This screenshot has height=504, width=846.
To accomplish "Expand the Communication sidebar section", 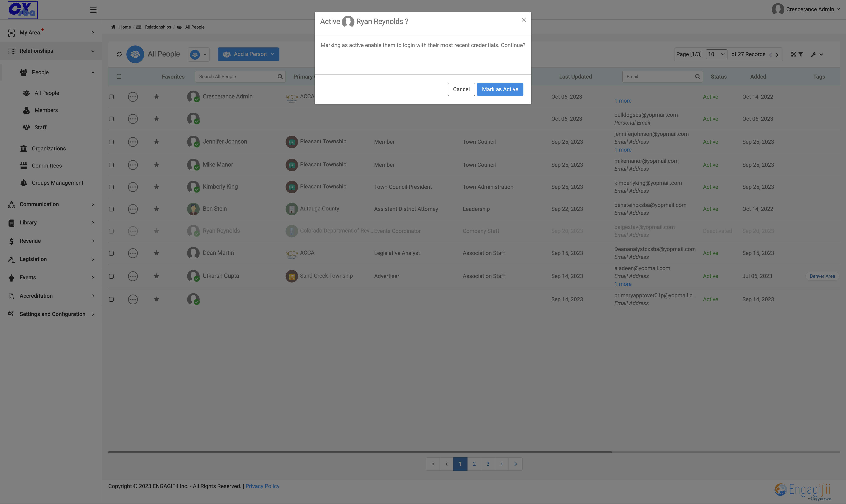I will click(51, 204).
